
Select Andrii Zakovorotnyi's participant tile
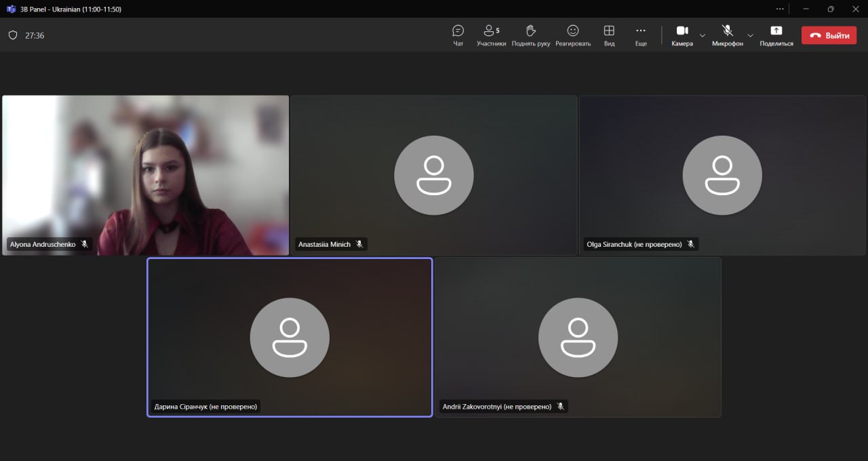[x=578, y=337]
